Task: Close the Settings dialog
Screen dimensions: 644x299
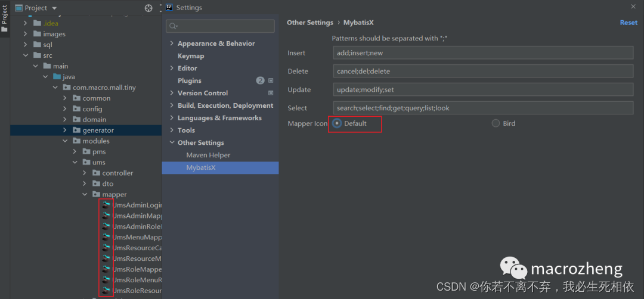Action: (x=633, y=6)
